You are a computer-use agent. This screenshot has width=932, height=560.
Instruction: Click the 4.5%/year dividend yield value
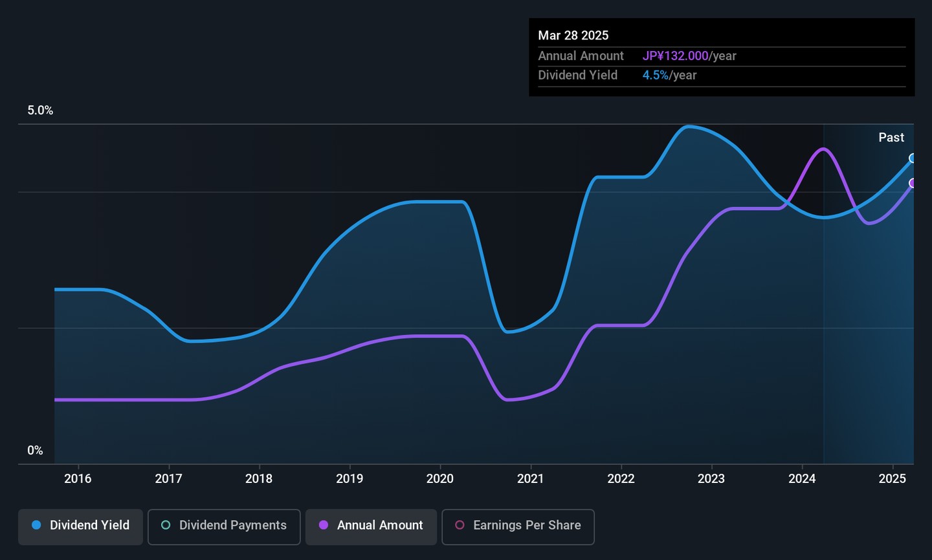tap(669, 76)
